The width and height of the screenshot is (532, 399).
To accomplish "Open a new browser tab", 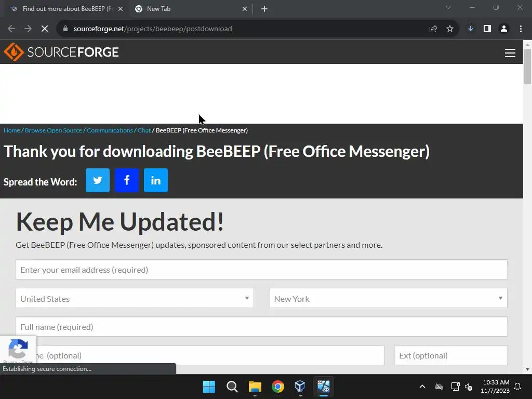I will (264, 9).
